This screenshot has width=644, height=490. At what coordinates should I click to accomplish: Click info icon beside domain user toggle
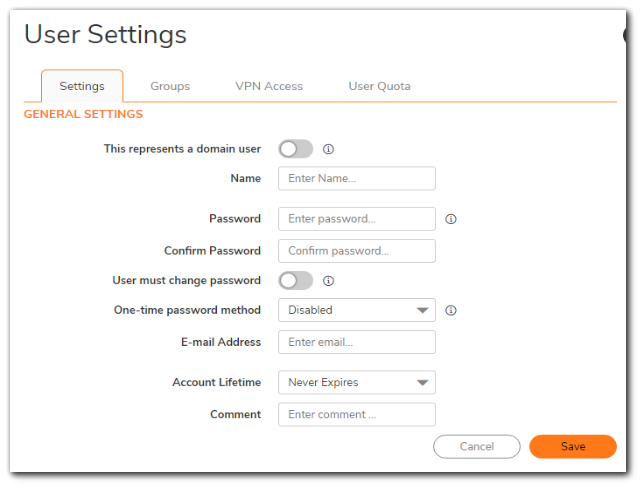pyautogui.click(x=328, y=149)
